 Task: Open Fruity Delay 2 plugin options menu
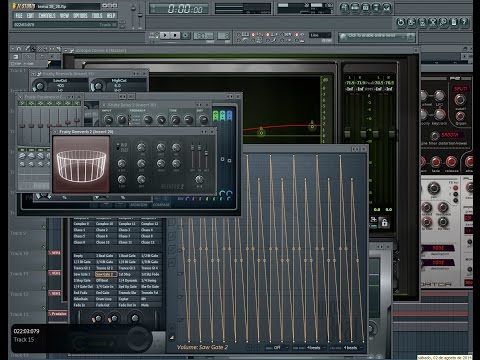(x=104, y=105)
